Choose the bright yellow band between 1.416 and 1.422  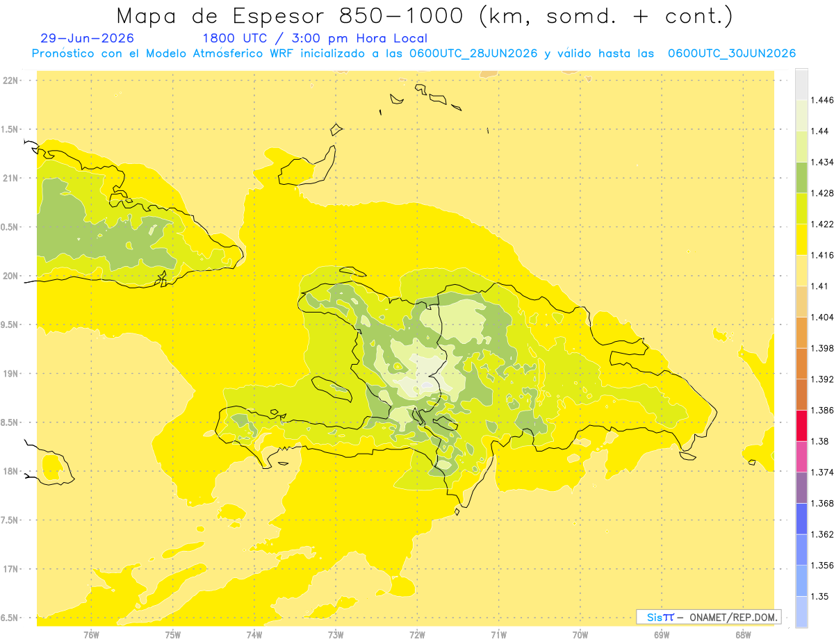[801, 240]
